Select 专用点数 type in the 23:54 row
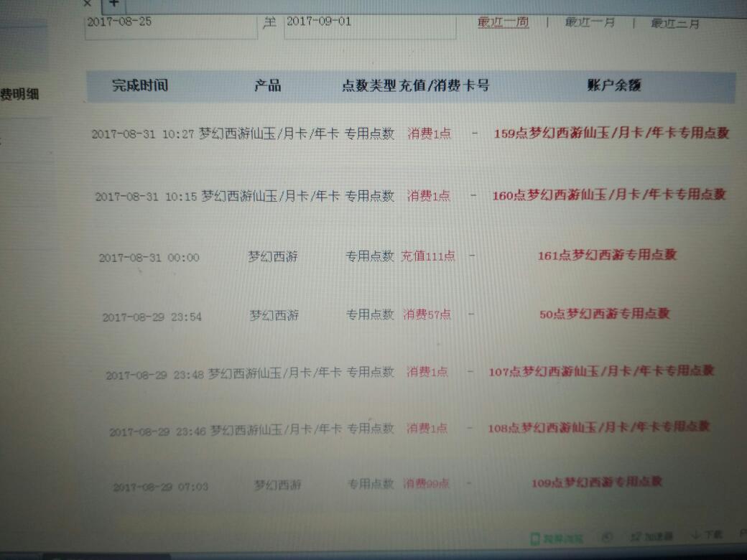 (370, 314)
